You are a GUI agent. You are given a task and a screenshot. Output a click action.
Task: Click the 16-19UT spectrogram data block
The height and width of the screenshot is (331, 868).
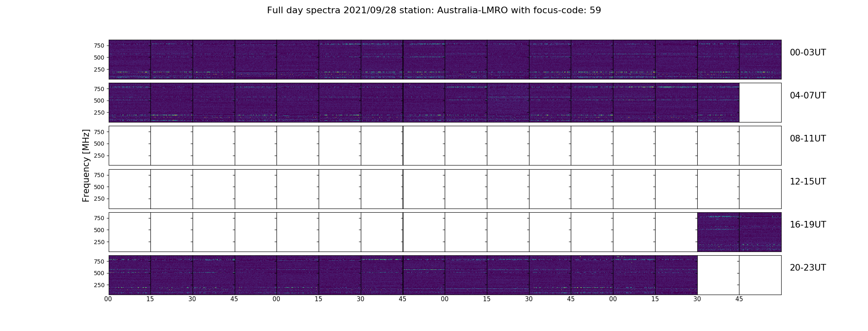click(x=739, y=232)
